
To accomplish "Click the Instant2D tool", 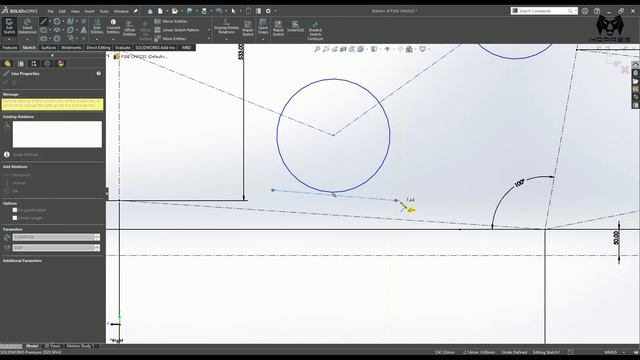I will [295, 27].
